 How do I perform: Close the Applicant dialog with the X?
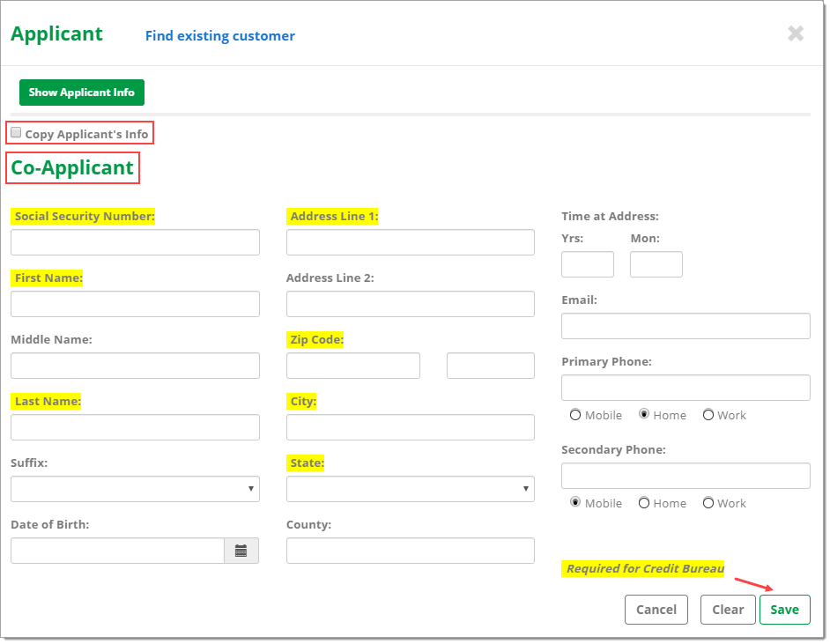[795, 33]
